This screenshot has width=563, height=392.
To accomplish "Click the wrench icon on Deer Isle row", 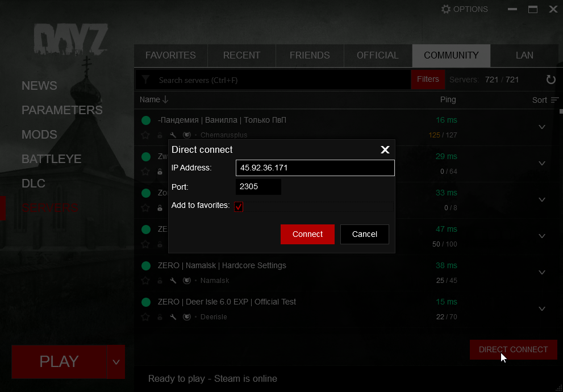I will coord(173,316).
